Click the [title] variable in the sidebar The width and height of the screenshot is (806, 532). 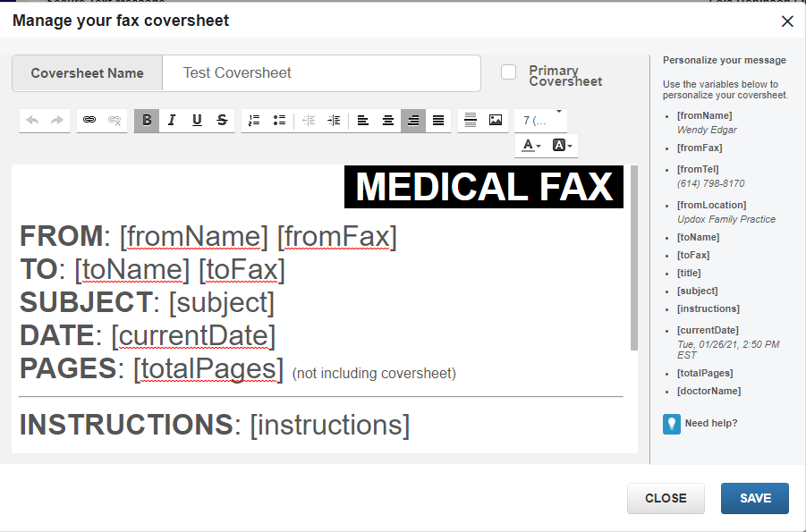tap(689, 273)
